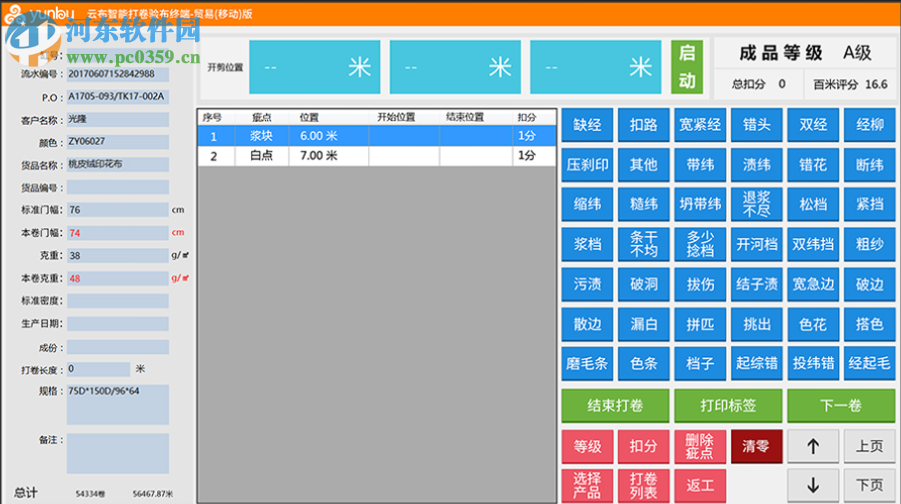Tap the 粗纱 defect button

tap(869, 244)
